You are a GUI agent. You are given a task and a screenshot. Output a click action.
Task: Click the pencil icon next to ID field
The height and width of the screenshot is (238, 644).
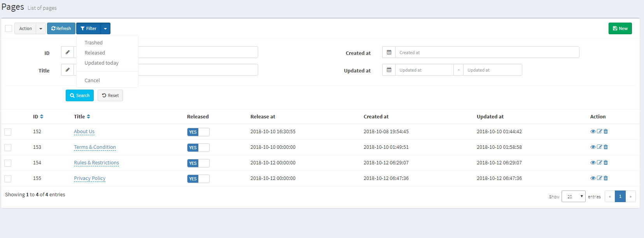coord(67,52)
